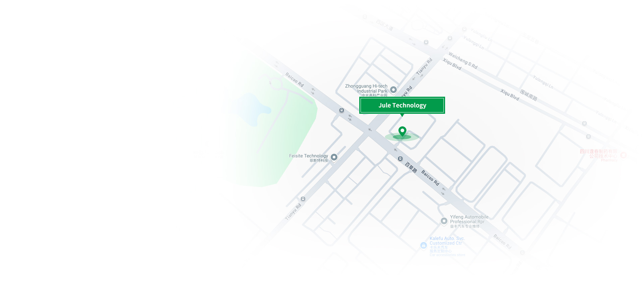Click the green Jule Technology location pin
Image resolution: width=644 pixels, height=285 pixels.
(x=402, y=132)
